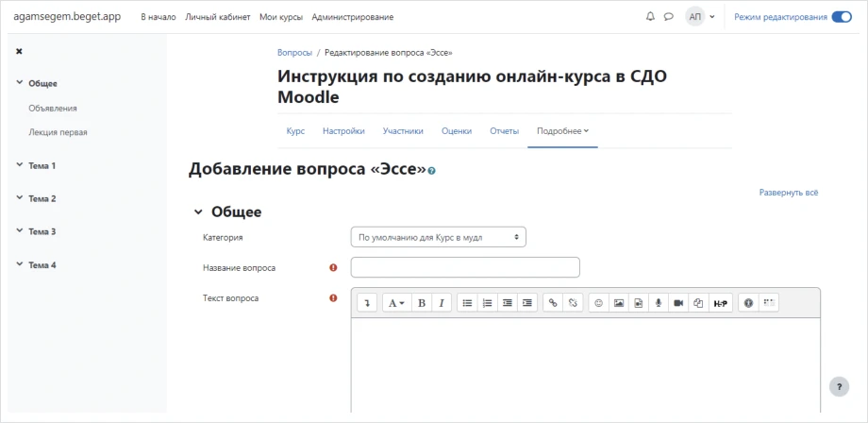Open Лекция первая in the sidebar
868x423 pixels.
(58, 132)
